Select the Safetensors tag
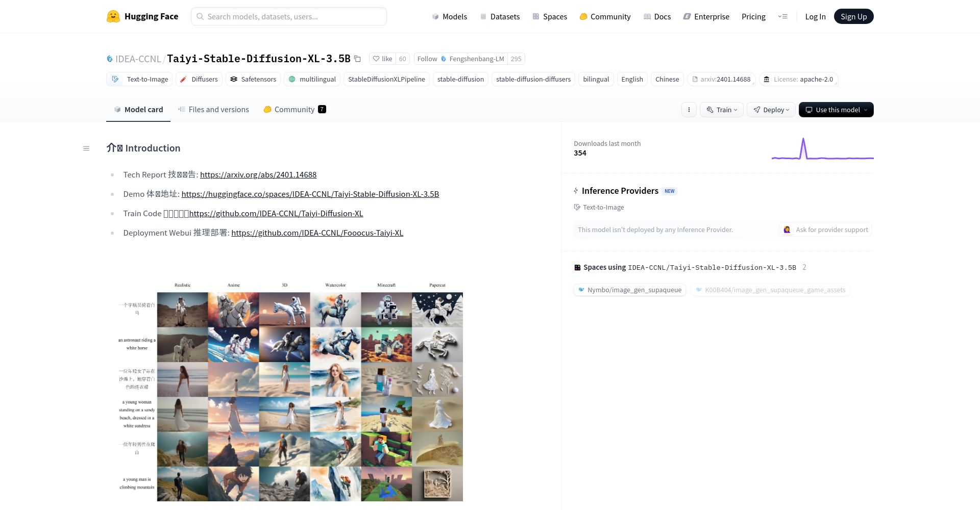This screenshot has width=980, height=510. [253, 79]
